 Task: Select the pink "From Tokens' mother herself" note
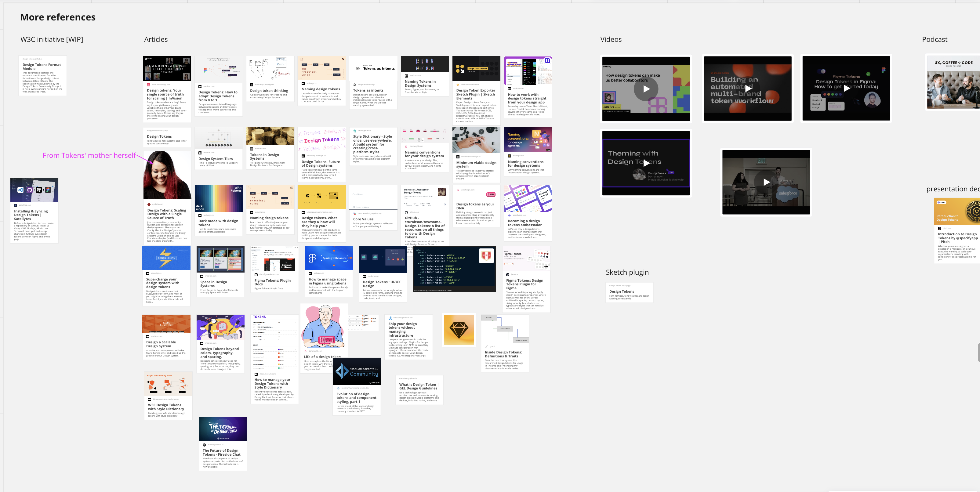(x=89, y=155)
